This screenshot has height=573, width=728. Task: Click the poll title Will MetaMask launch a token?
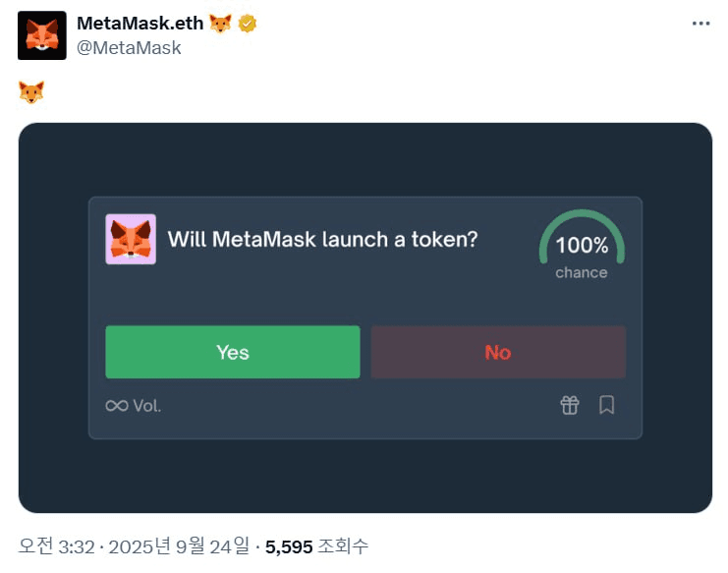pyautogui.click(x=322, y=240)
